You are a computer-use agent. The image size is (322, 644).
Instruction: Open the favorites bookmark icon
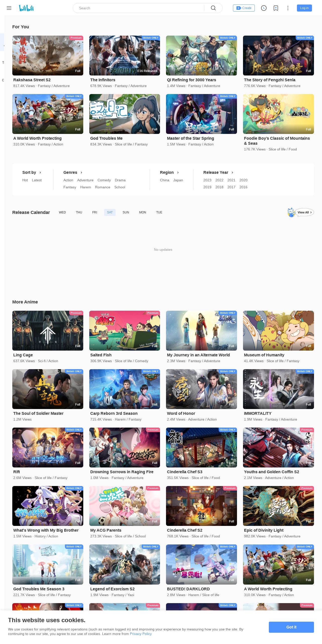276,8
